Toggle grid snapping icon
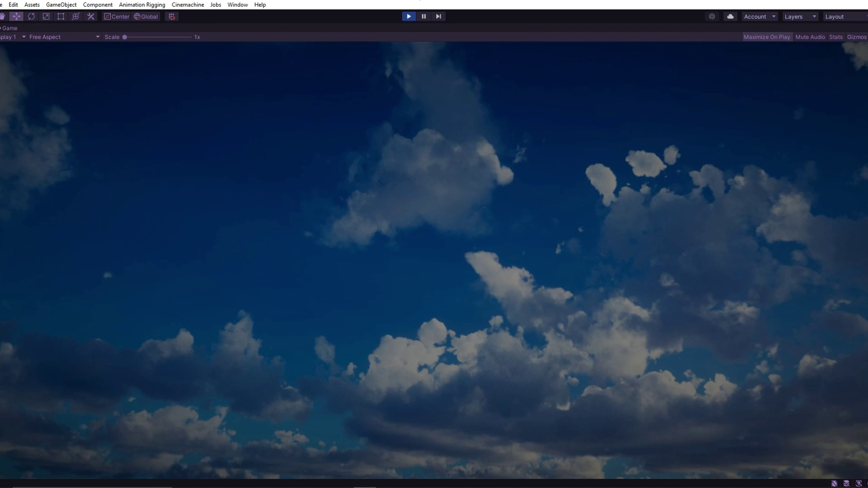 172,17
